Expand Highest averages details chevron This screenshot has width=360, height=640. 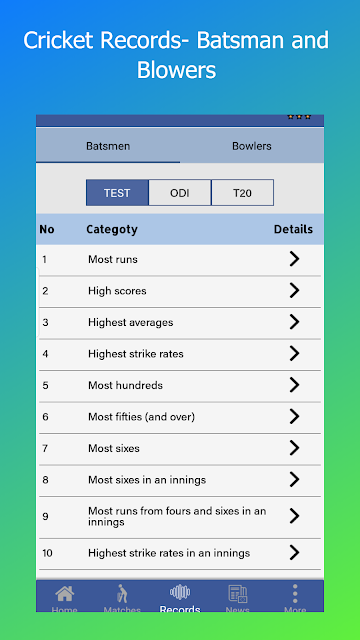pyautogui.click(x=294, y=322)
